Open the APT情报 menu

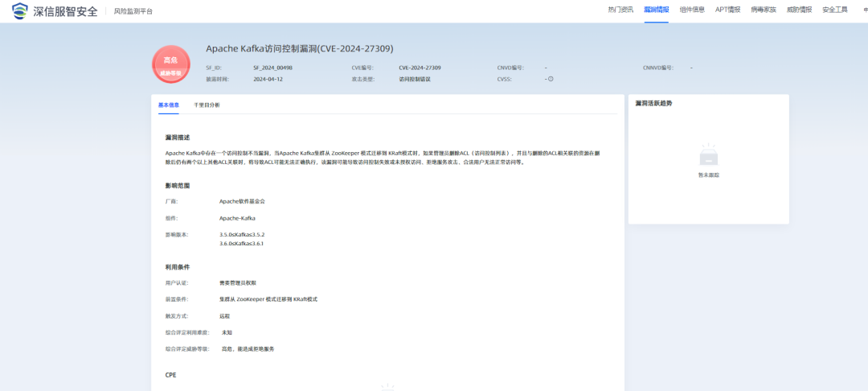728,10
